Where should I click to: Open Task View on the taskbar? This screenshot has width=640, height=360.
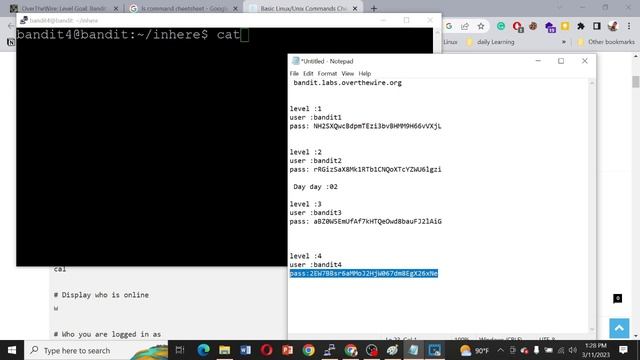pos(180,350)
